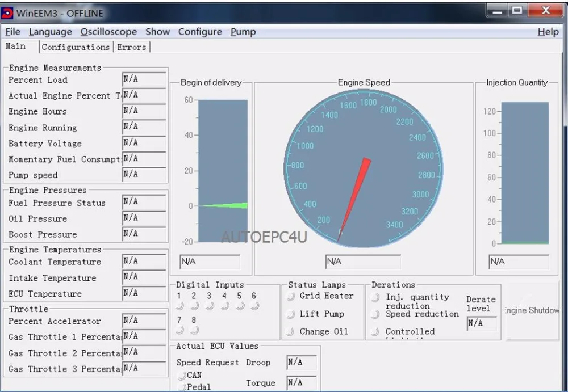Click the 'Gas Throttle 2 Percenta' label
This screenshot has width=568, height=392.
point(65,353)
